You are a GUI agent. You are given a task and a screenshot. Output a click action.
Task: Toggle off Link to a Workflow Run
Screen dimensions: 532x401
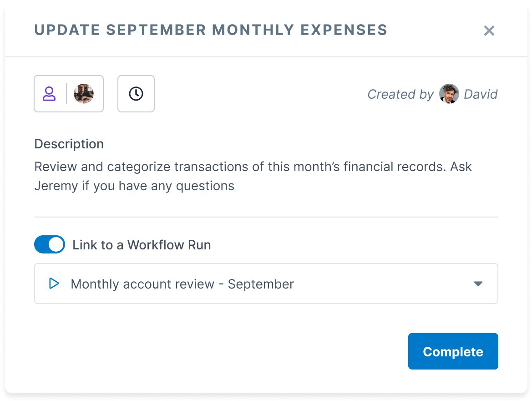coord(50,244)
